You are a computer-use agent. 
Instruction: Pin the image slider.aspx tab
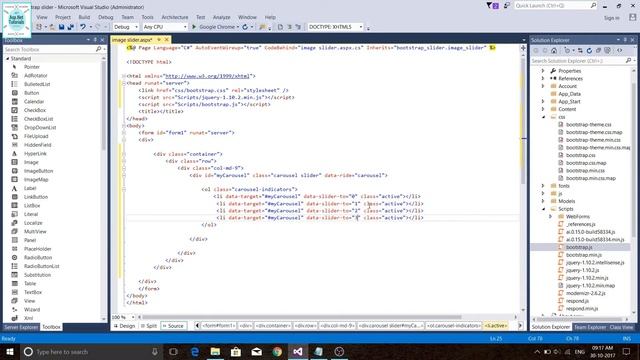point(159,40)
